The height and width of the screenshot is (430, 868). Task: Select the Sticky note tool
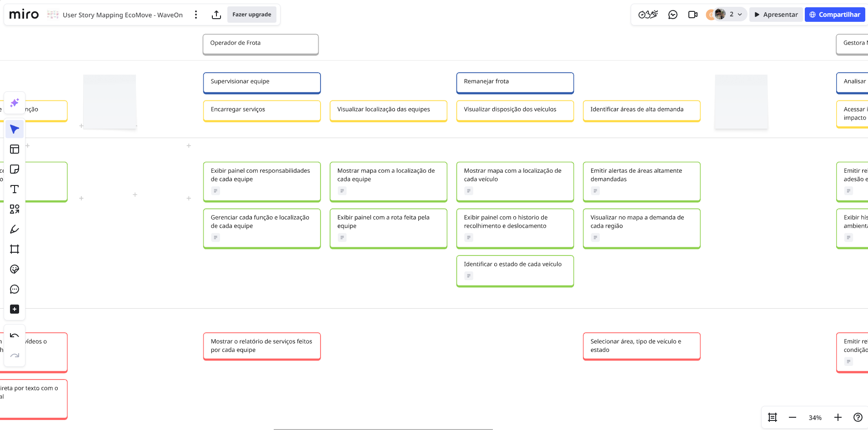[15, 169]
